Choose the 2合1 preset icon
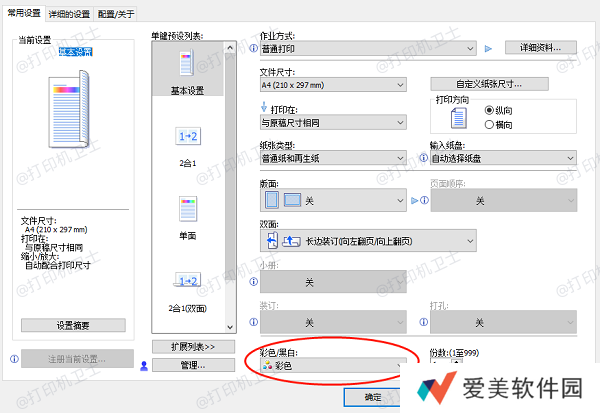This screenshot has width=600, height=413. 188,136
